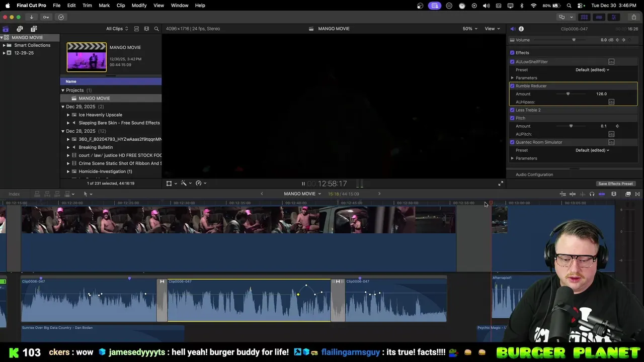Open AULowShelfFilter Preset dropdown
644x362 pixels.
pos(592,70)
